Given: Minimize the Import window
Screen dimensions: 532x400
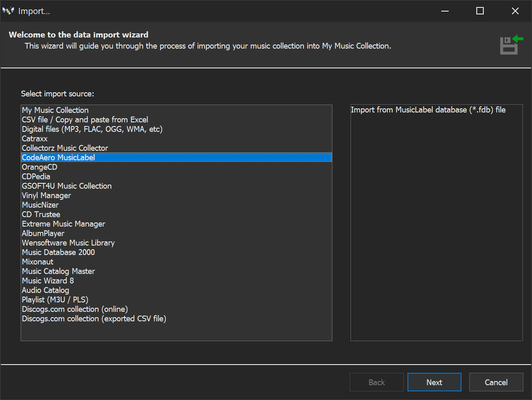Looking at the screenshot, I should (445, 11).
